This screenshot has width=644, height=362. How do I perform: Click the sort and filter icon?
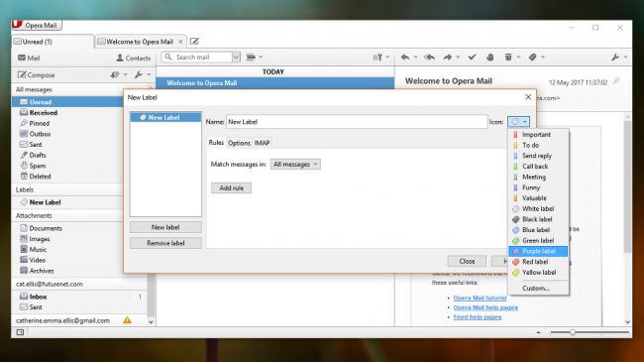(x=377, y=58)
